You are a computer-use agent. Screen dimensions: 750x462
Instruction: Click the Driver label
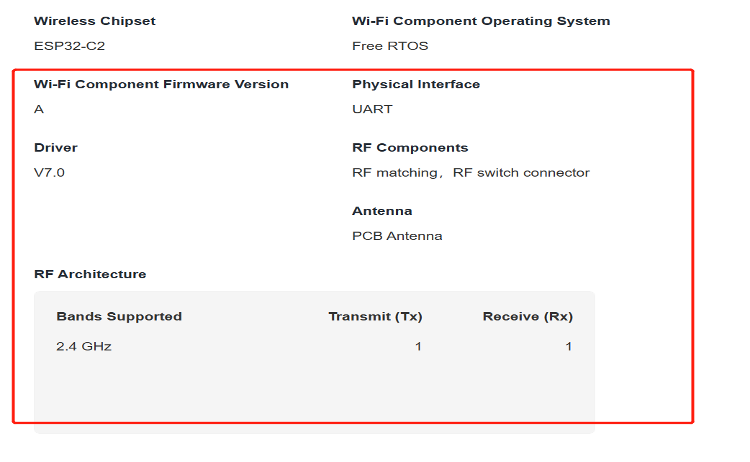(x=56, y=148)
